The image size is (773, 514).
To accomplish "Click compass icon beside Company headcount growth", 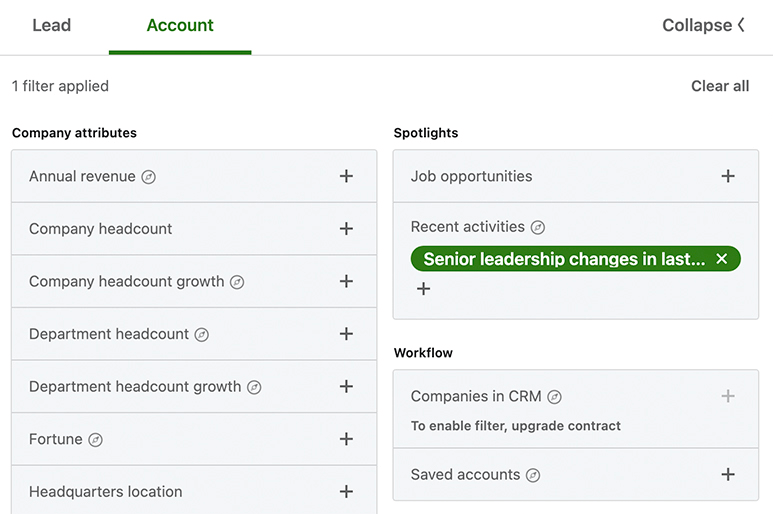I will [237, 282].
